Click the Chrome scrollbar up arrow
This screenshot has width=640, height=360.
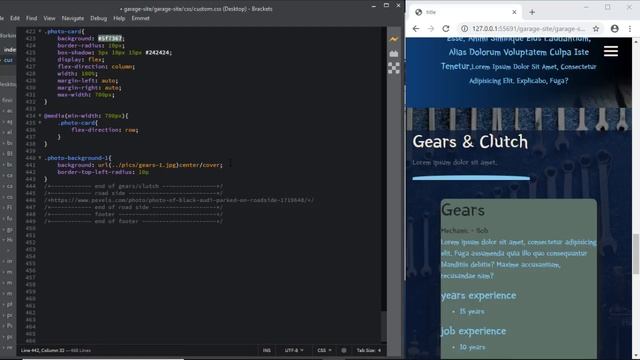coord(636,41)
